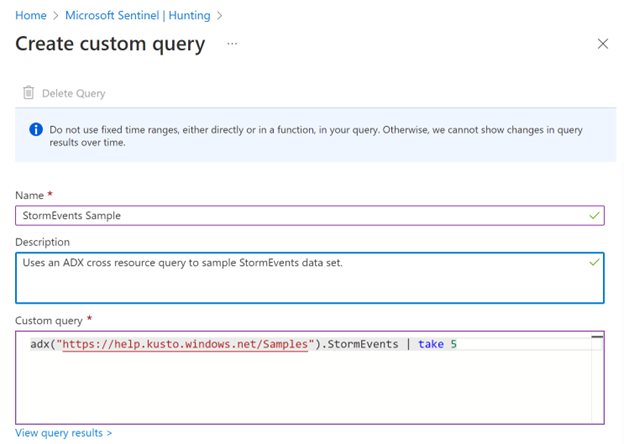Close the Create custom query pane

click(603, 44)
